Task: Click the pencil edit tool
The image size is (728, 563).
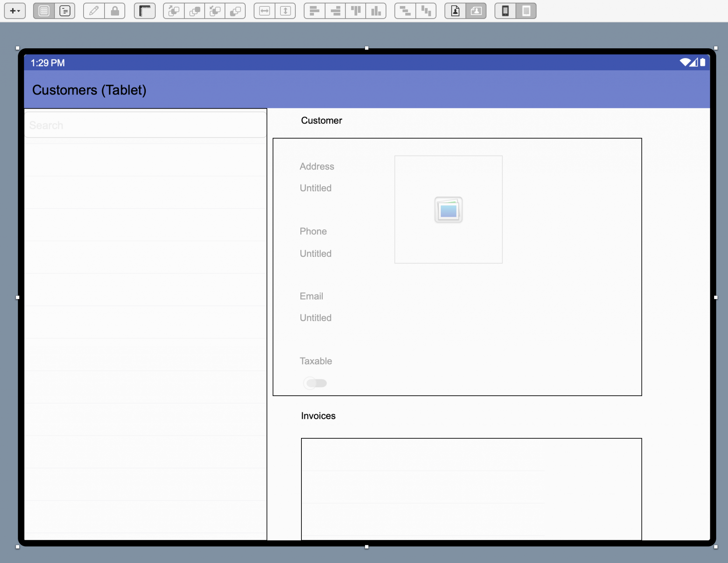Action: pyautogui.click(x=94, y=11)
